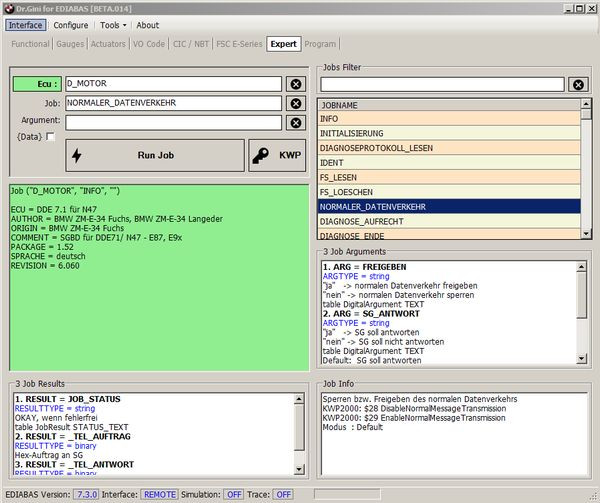Open the Tools dropdown menu
600x503 pixels.
[112, 25]
